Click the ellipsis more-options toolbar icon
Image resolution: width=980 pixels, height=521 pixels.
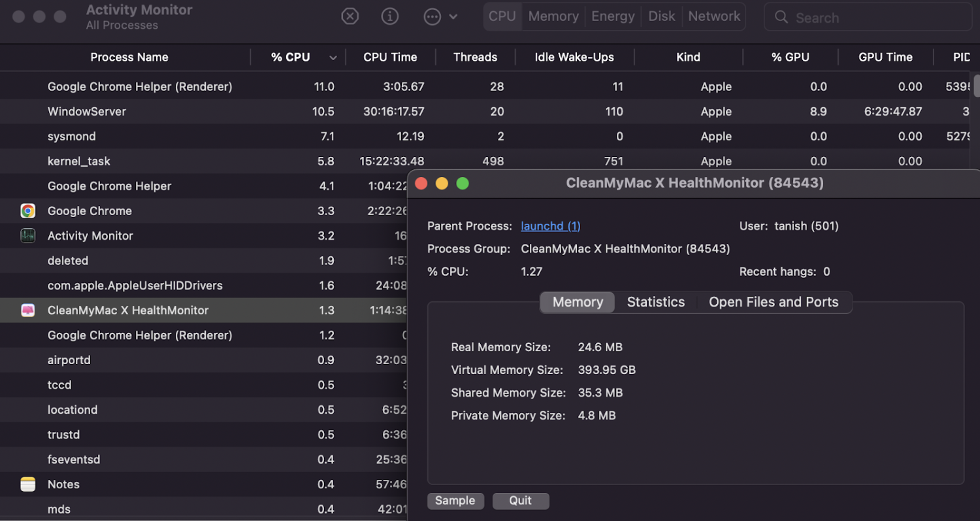[x=433, y=16]
